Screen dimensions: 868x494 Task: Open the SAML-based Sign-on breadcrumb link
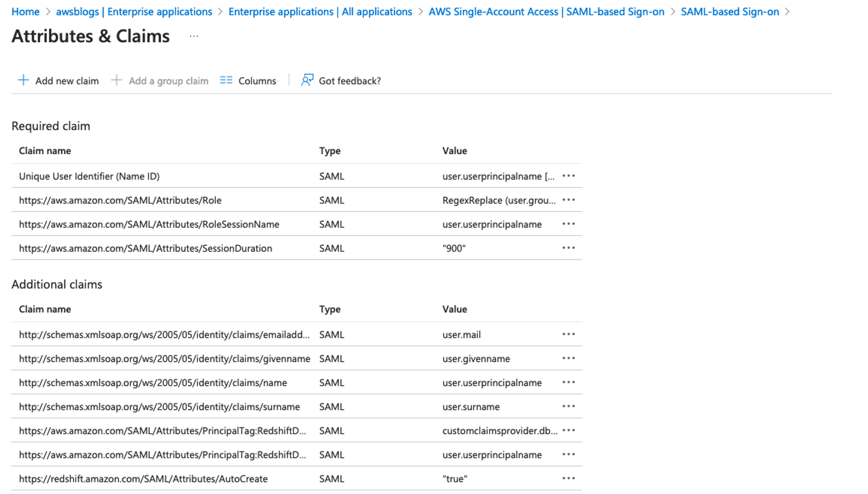point(730,11)
